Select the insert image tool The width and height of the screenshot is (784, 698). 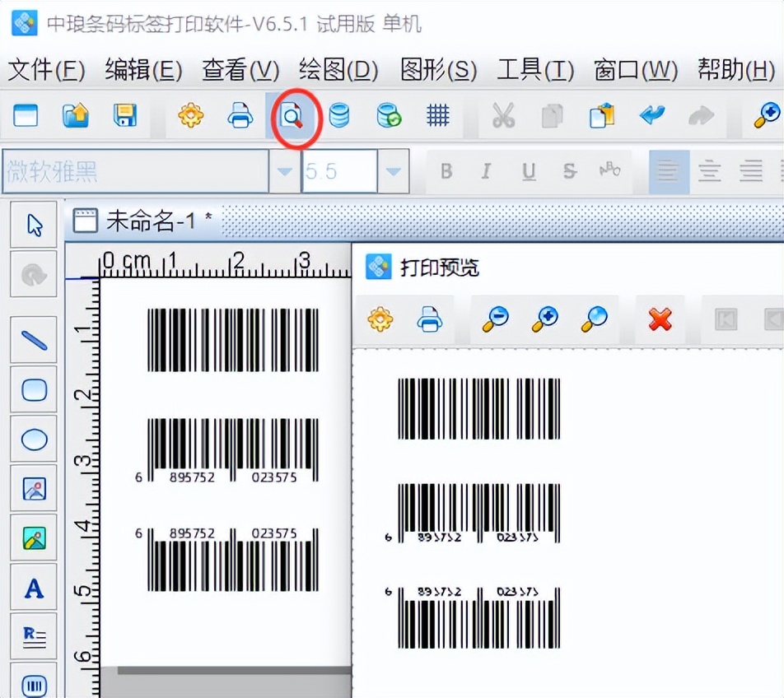coord(35,489)
